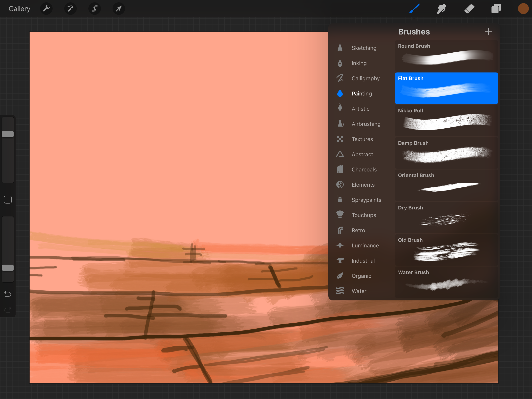The width and height of the screenshot is (532, 399).
Task: Choose the Round Brush
Action: tap(446, 56)
